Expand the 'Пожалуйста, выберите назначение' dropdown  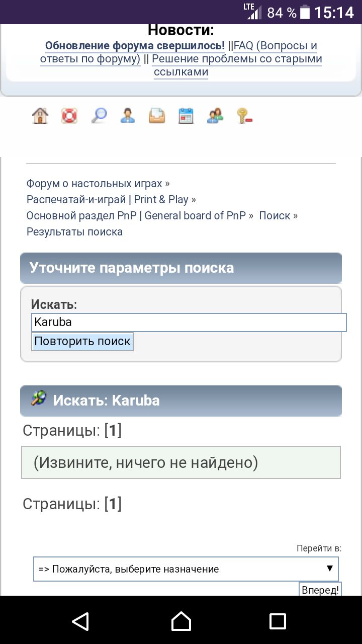point(186,569)
